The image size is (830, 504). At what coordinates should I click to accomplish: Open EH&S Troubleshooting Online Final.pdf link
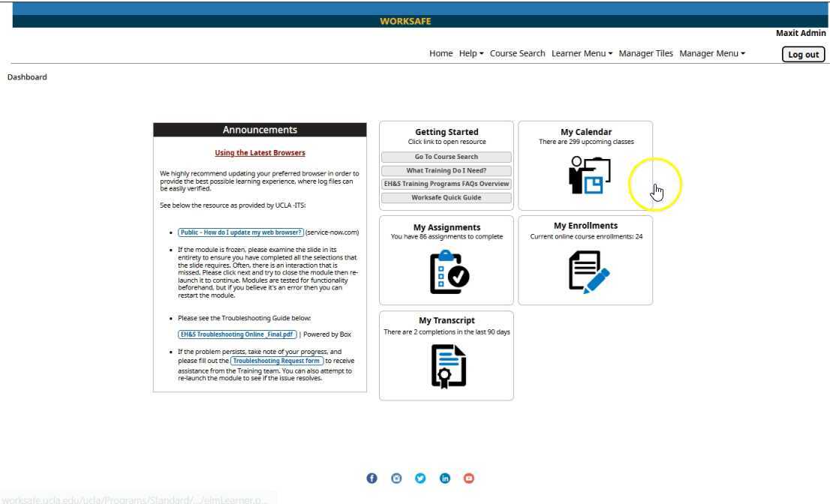237,334
